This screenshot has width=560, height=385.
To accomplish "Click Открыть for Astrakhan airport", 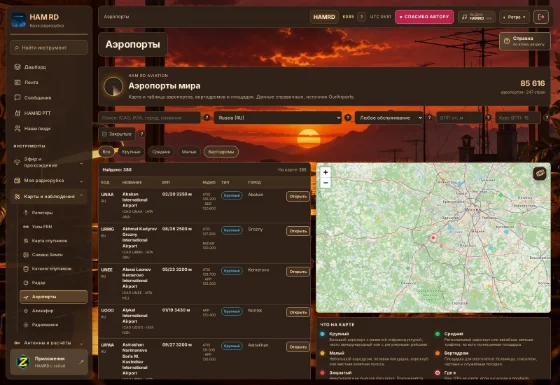I will (298, 347).
